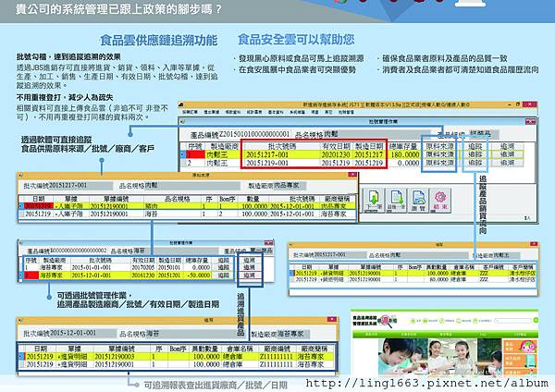
Task: Click vendor code Z111111111 in second 追溯 row
Action: point(276,364)
